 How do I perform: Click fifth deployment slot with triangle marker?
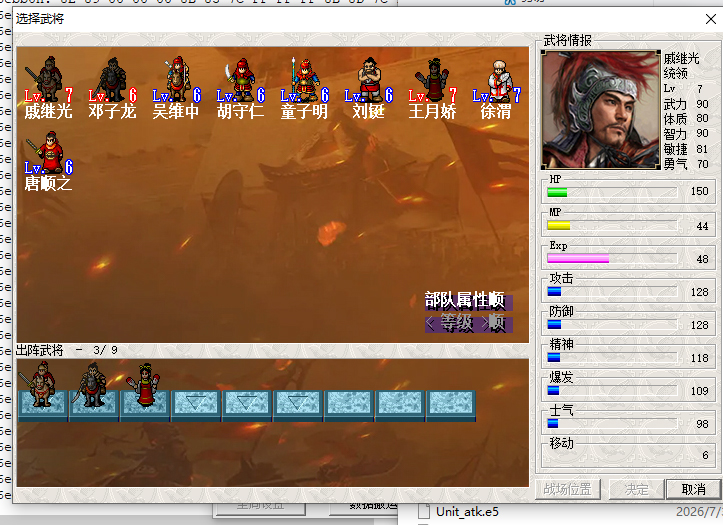(247, 406)
